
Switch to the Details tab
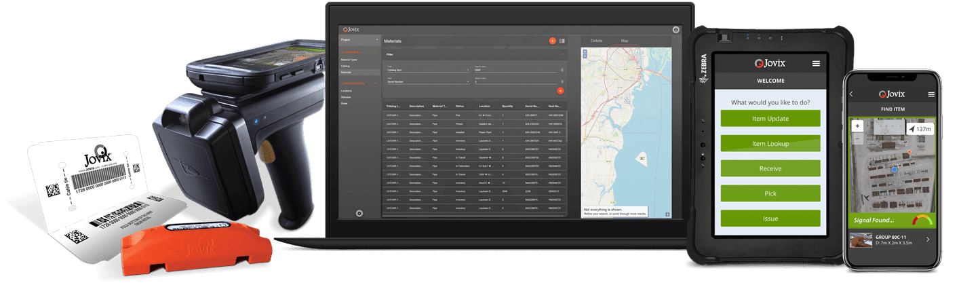pos(596,41)
